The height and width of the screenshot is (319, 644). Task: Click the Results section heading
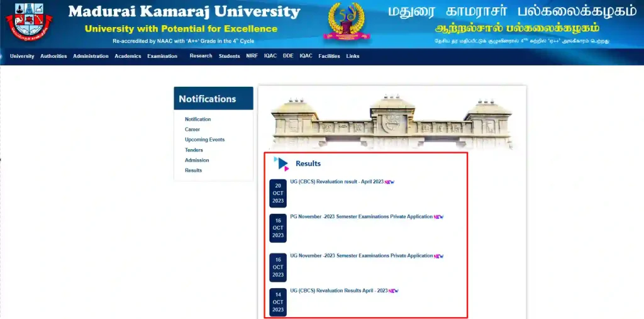308,164
